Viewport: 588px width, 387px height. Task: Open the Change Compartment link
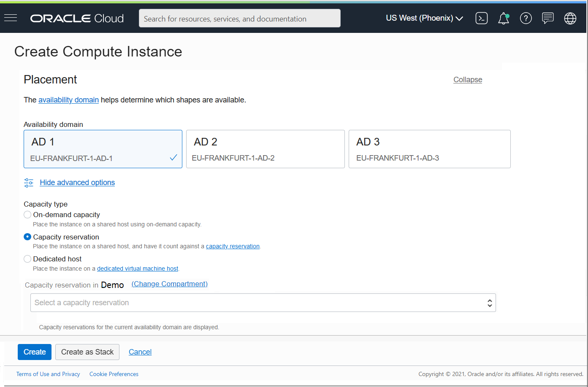[169, 284]
